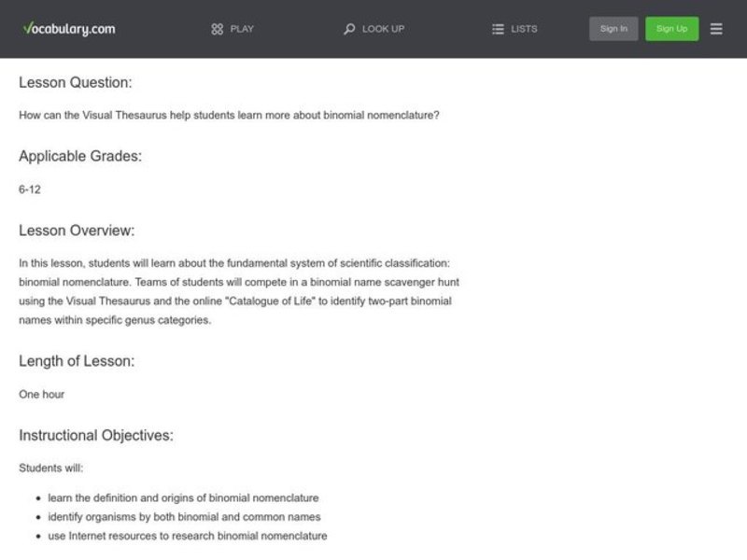Open the LOOK UP menu
Viewport: 747px width, 560px height.
coord(376,29)
